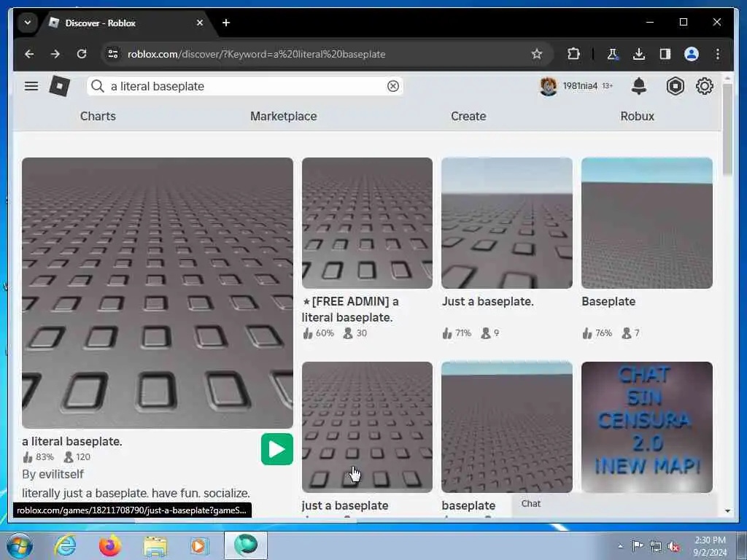747x560 pixels.
Task: Open the Chrome Labs flask icon
Action: (x=613, y=54)
